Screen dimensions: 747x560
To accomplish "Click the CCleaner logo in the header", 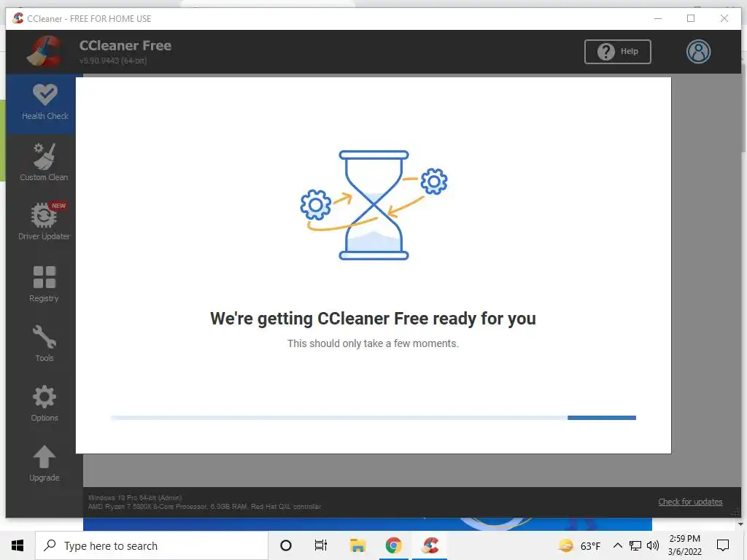I will 44,52.
